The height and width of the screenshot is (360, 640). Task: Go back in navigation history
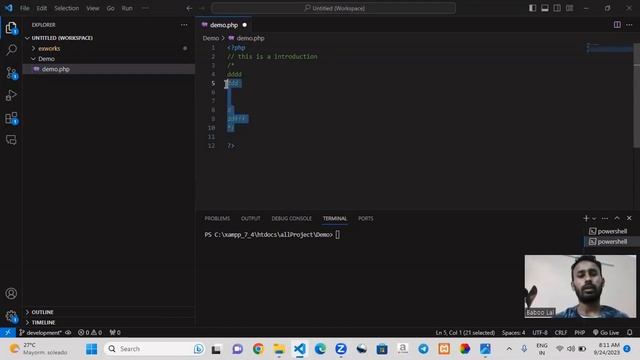click(189, 8)
